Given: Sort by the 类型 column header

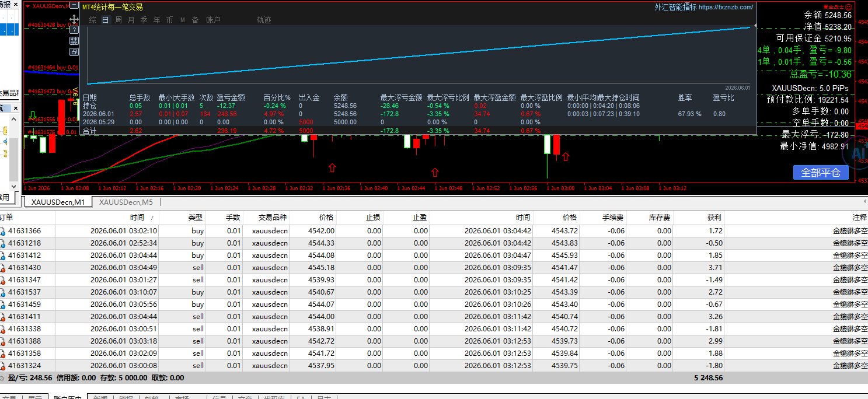Looking at the screenshot, I should pyautogui.click(x=183, y=217).
